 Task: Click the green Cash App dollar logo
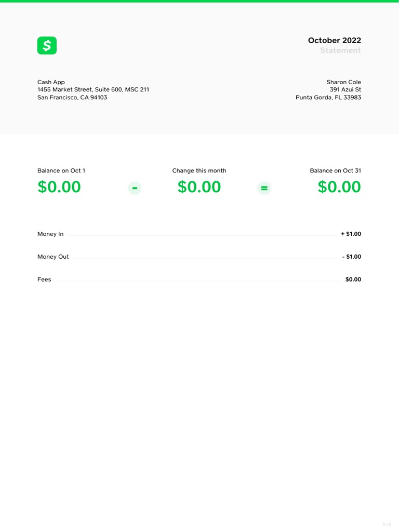47,46
